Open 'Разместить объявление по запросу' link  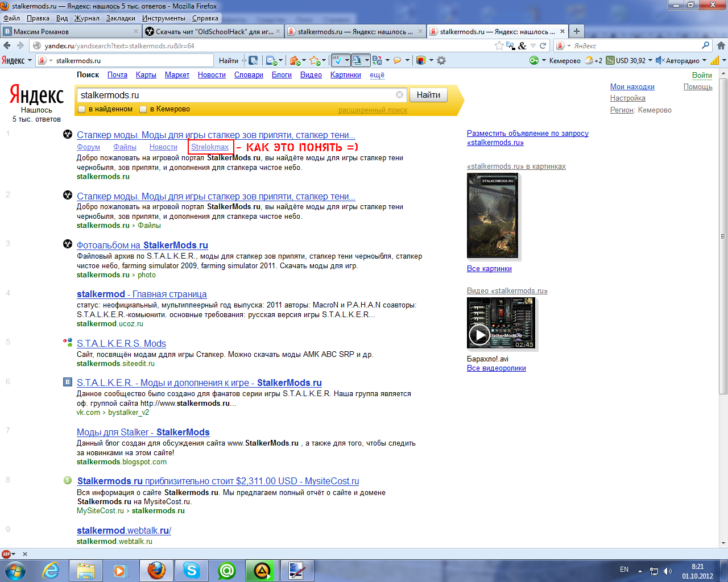[x=528, y=138]
